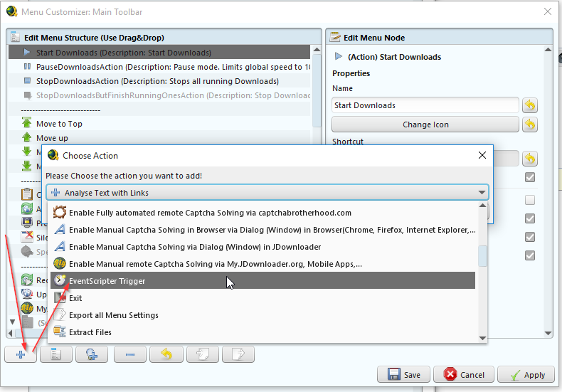This screenshot has height=392, width=562.
Task: Select the PauseDownloadsAction row
Action: [159, 67]
